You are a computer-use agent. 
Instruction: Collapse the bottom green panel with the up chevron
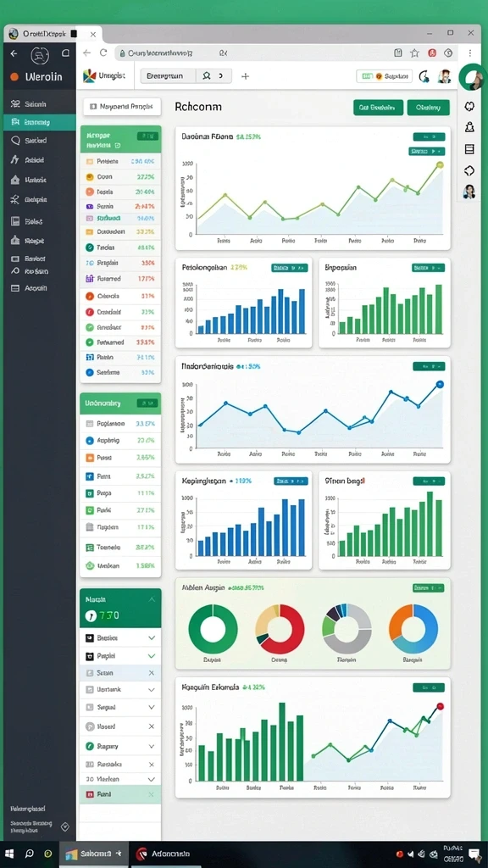[152, 599]
